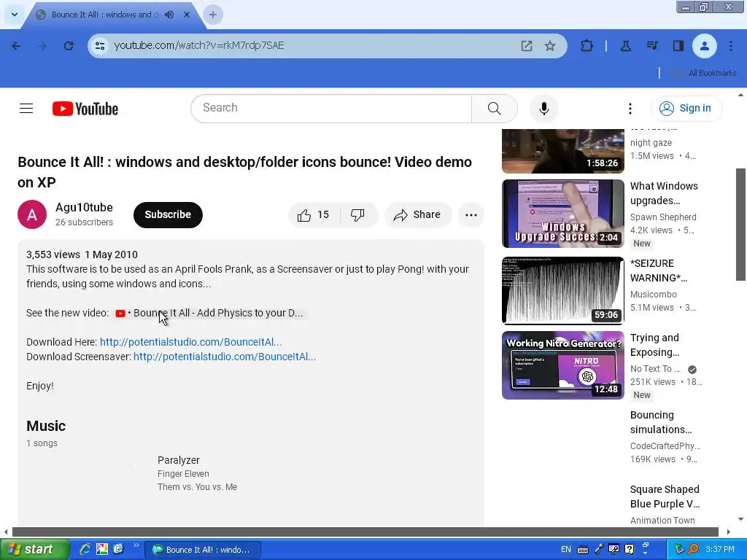Click the Sign in button
This screenshot has height=560, width=747.
pyautogui.click(x=686, y=109)
